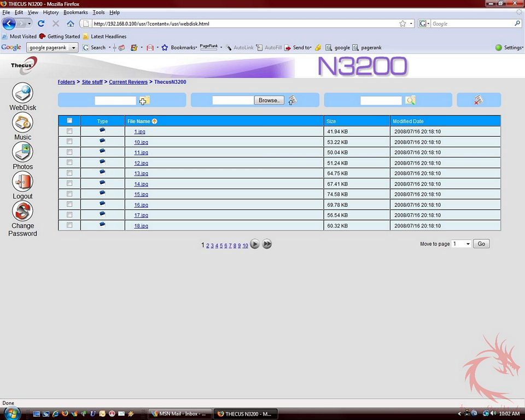The height and width of the screenshot is (420, 525).
Task: Open the WebDisk sidebar icon
Action: [22, 92]
